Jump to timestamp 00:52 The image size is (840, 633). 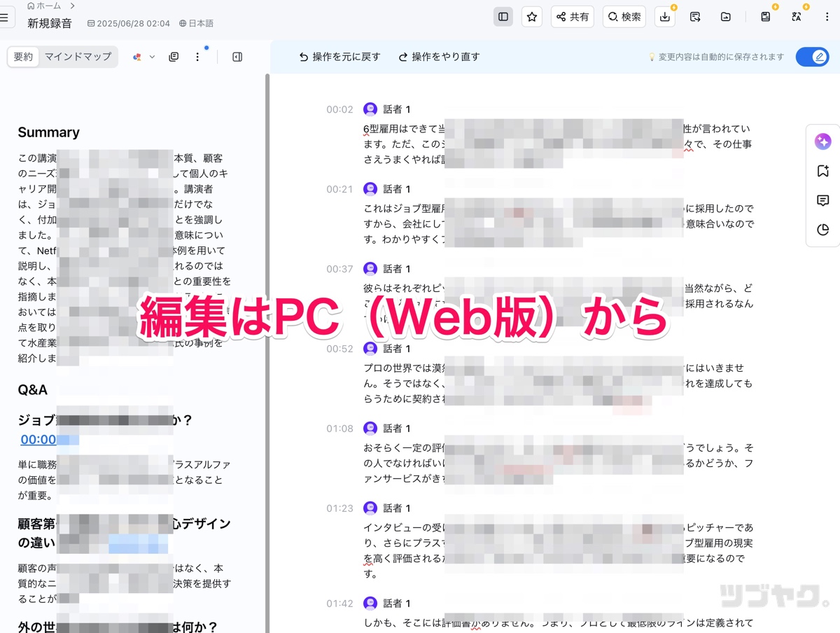[x=339, y=349]
